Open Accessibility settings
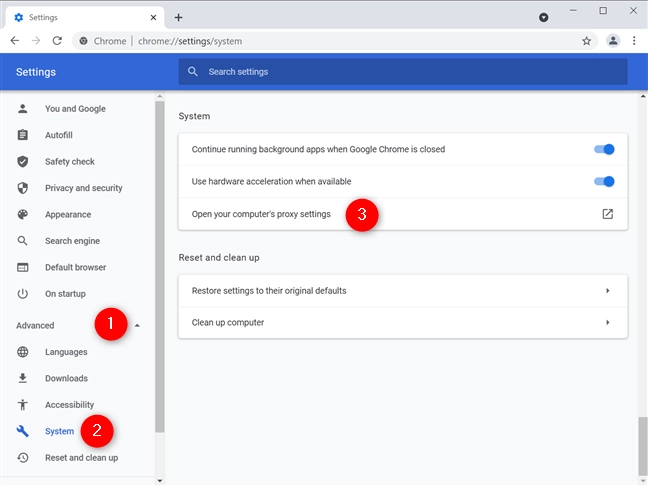 click(69, 405)
